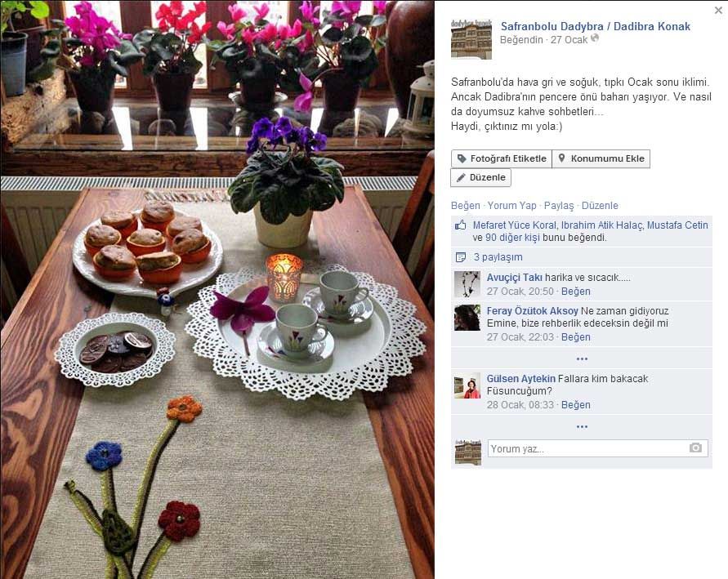Click the Düzenle pencil button
728x579 pixels.
tap(481, 178)
